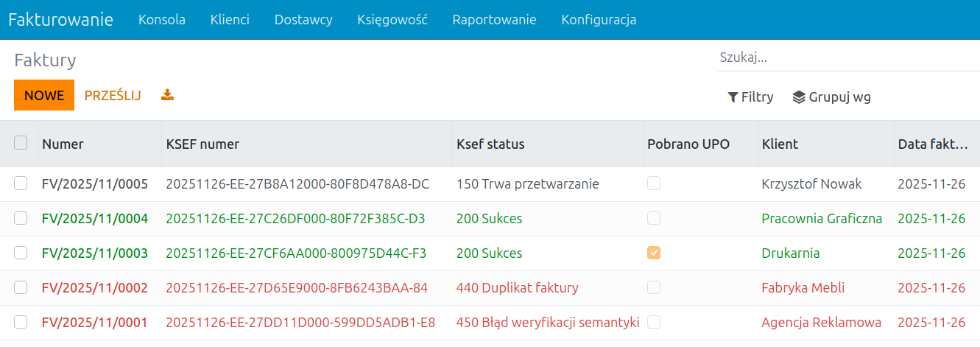Click the download export icon
The width and height of the screenshot is (980, 347).
click(x=167, y=95)
